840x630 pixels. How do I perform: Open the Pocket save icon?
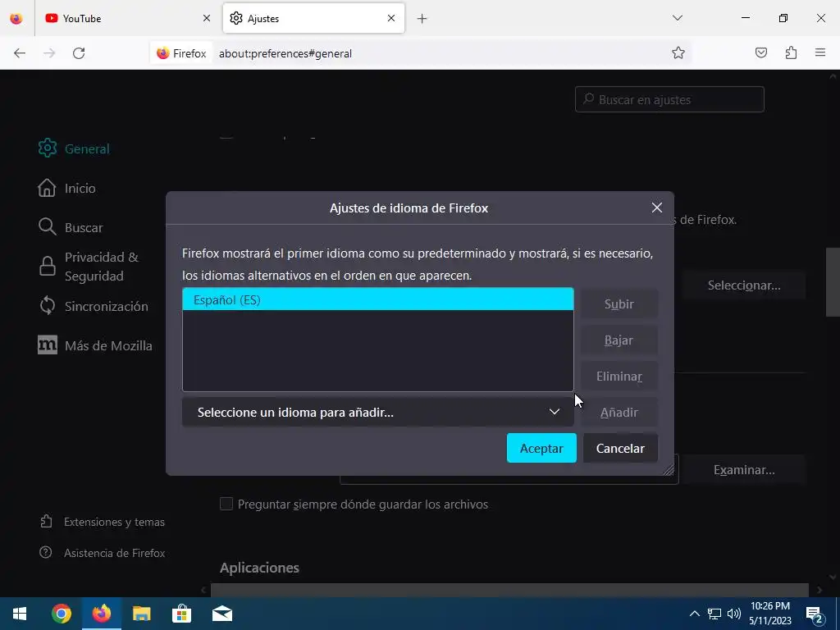(761, 52)
